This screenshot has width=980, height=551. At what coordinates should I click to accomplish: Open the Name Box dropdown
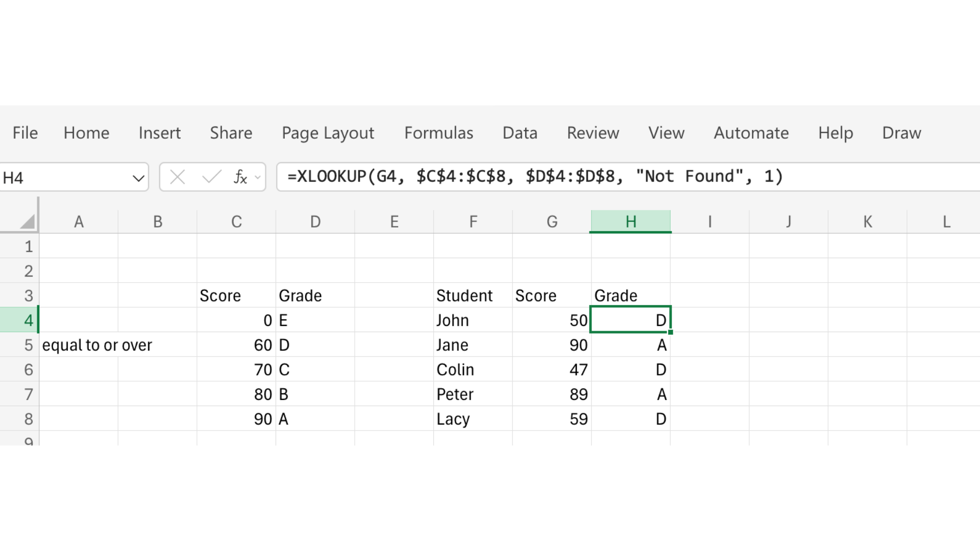tap(138, 177)
